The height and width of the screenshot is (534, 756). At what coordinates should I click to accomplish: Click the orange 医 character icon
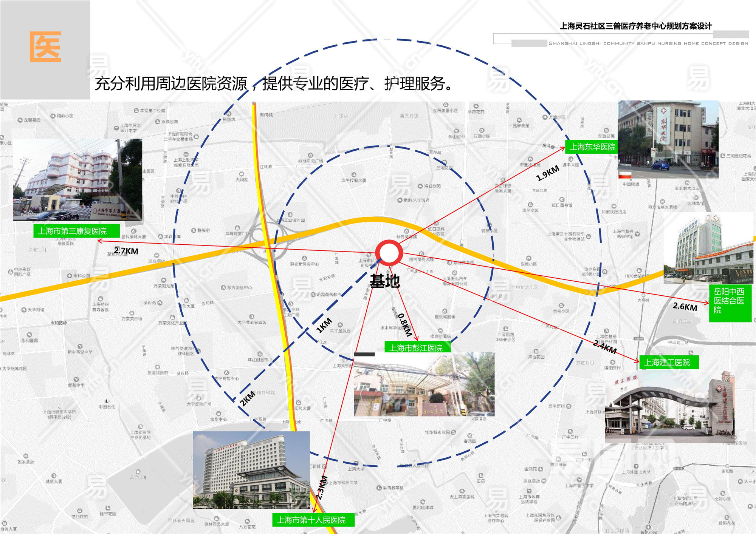coord(45,47)
